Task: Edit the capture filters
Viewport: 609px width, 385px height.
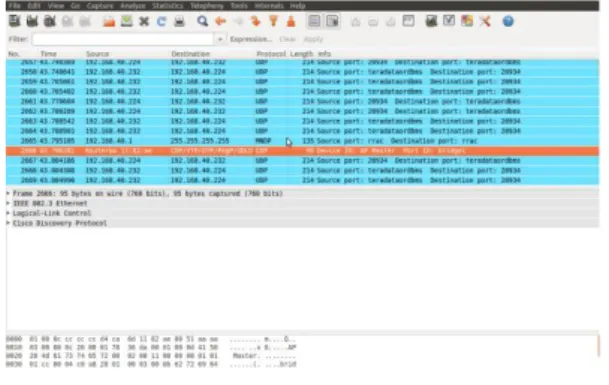Action: (431, 21)
